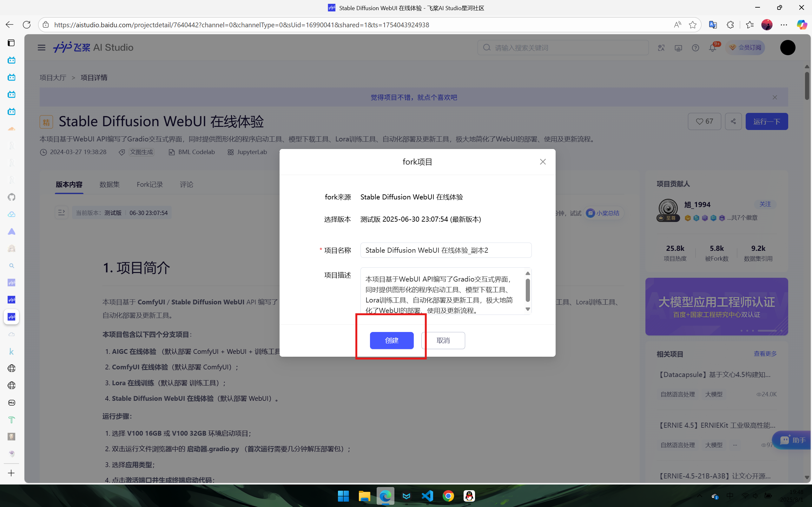812x507 pixels.
Task: Close the fork项目 dialog with X
Action: 543,162
